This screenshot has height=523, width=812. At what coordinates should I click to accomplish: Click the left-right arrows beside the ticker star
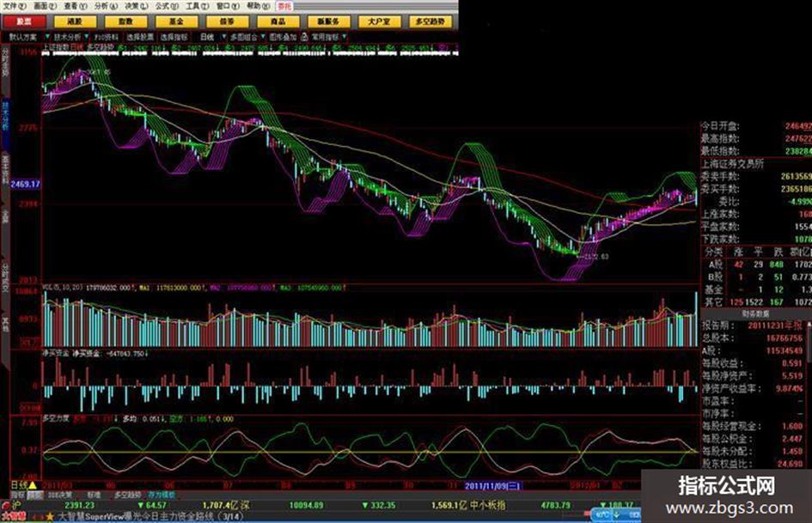pos(38,517)
